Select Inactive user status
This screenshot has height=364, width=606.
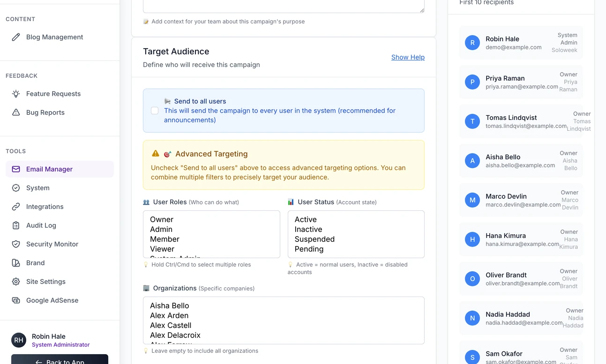[x=356, y=229]
